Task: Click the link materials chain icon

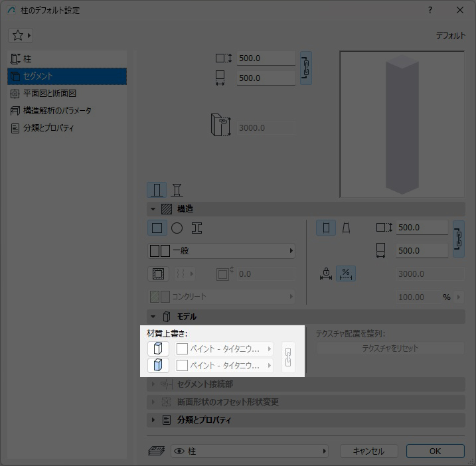Action: [288, 357]
